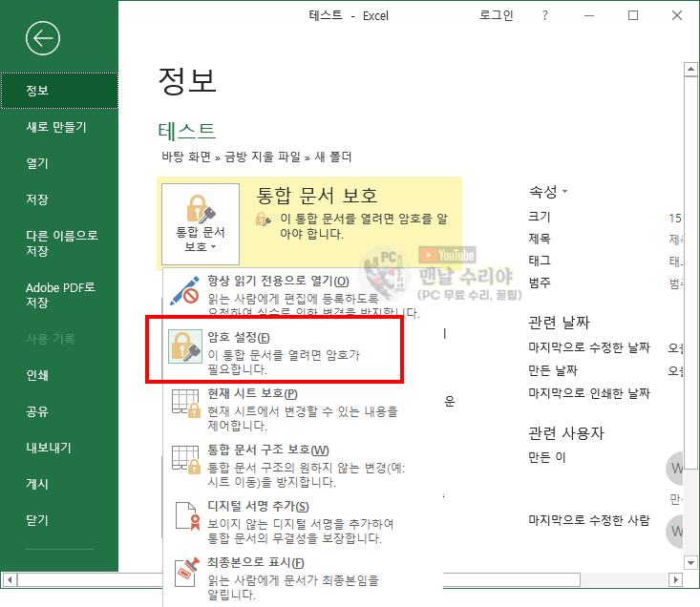Click the 마지막으로 인쇄한 날짜 label
This screenshot has width=700, height=607.
click(x=589, y=393)
